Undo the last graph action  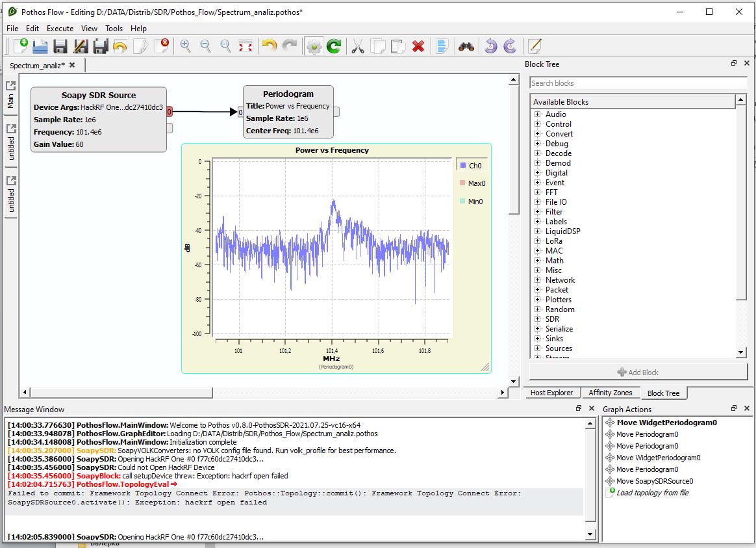(x=270, y=46)
